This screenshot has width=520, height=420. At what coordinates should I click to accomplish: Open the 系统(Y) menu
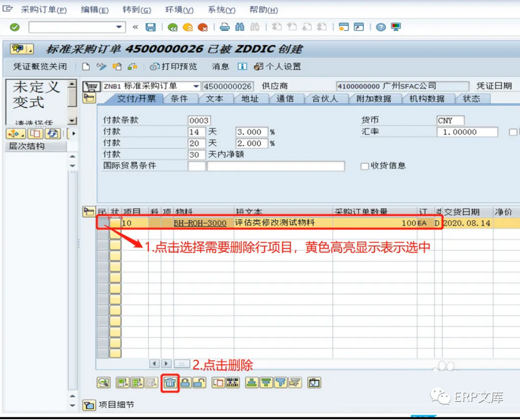(221, 9)
